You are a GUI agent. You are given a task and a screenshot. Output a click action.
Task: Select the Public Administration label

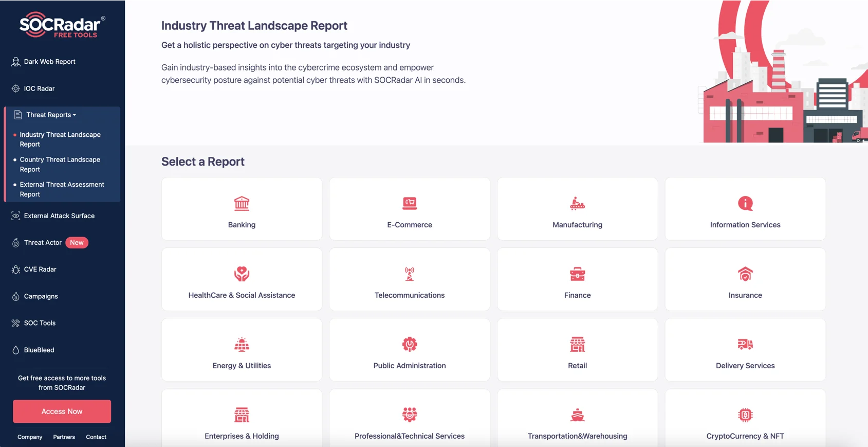410,366
